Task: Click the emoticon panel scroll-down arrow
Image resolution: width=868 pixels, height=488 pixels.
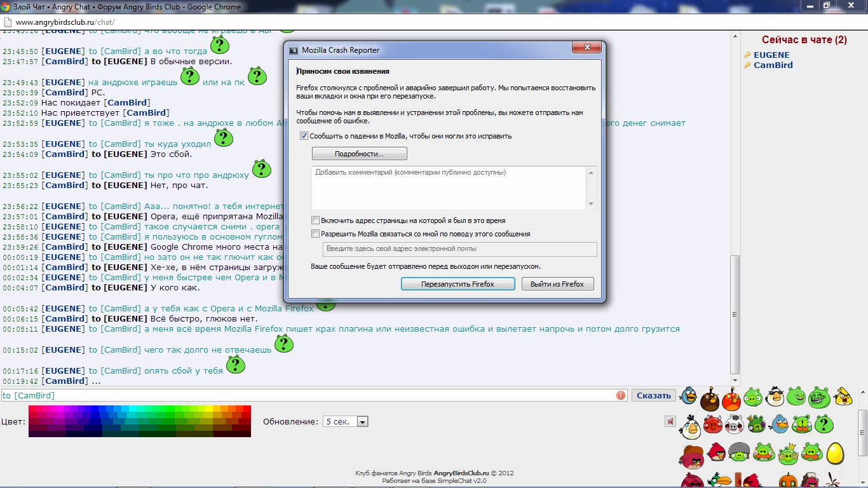Action: click(864, 482)
